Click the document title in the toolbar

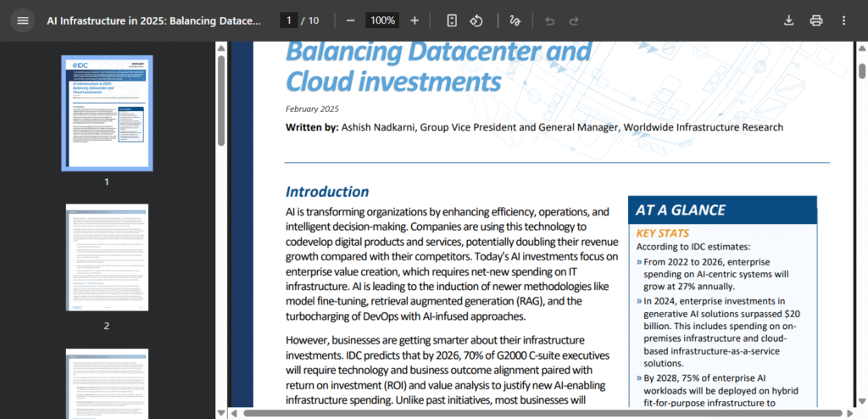[153, 20]
